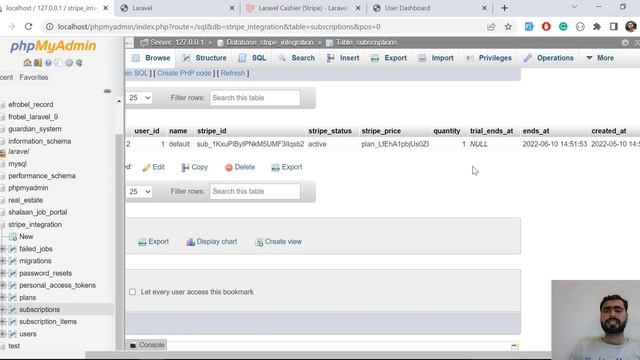Open the real_estate database
640x360 pixels.
click(x=25, y=200)
